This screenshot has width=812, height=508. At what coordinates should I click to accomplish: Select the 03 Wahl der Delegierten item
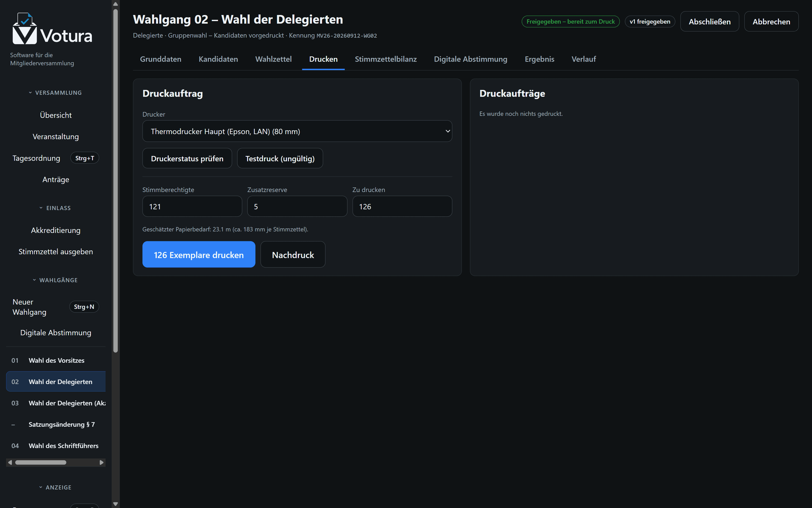tap(56, 403)
